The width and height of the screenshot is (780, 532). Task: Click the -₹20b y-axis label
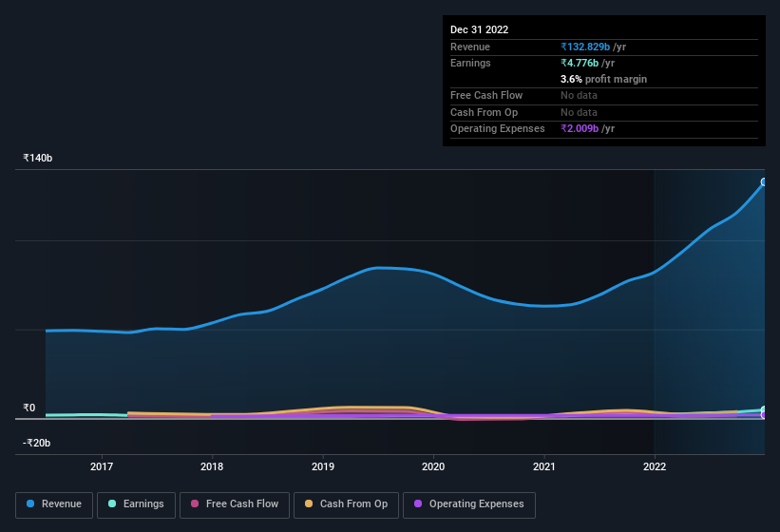coord(37,443)
